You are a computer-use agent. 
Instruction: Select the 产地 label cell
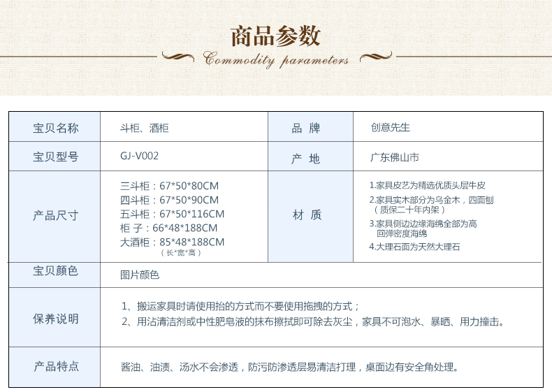pos(306,159)
